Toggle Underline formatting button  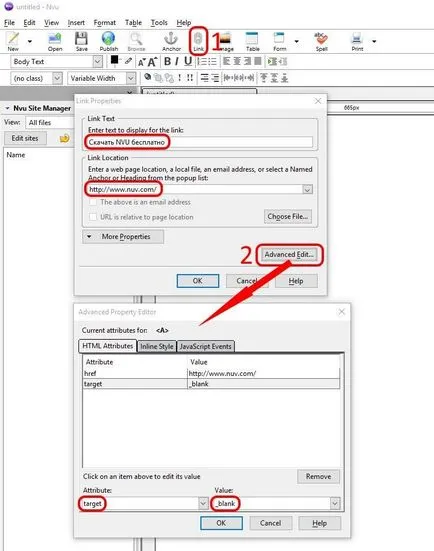click(188, 61)
